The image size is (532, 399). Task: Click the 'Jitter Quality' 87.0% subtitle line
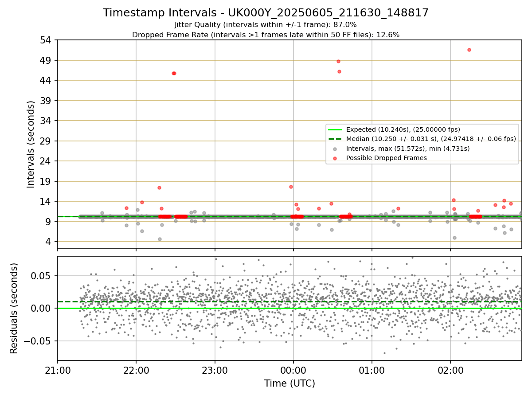point(266,25)
